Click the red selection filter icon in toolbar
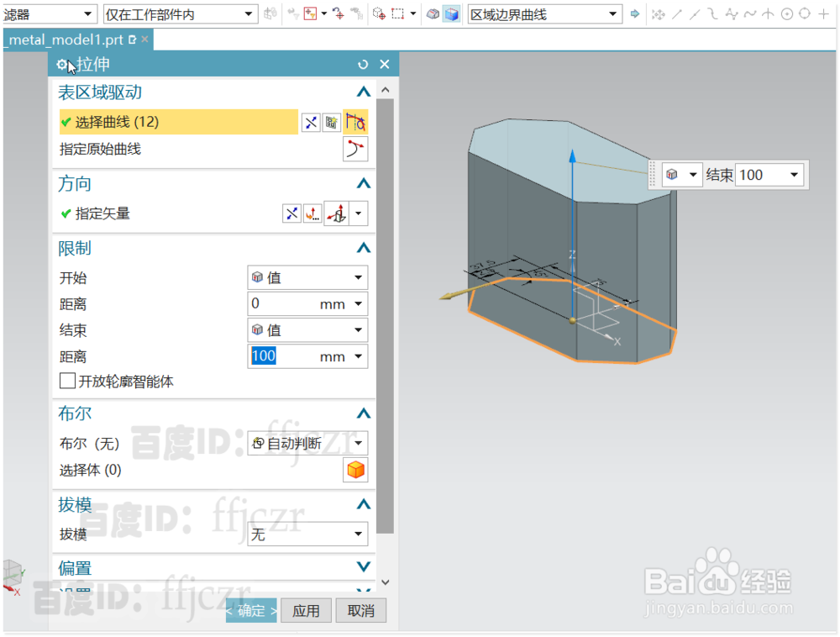The height and width of the screenshot is (637, 840). click(x=310, y=14)
